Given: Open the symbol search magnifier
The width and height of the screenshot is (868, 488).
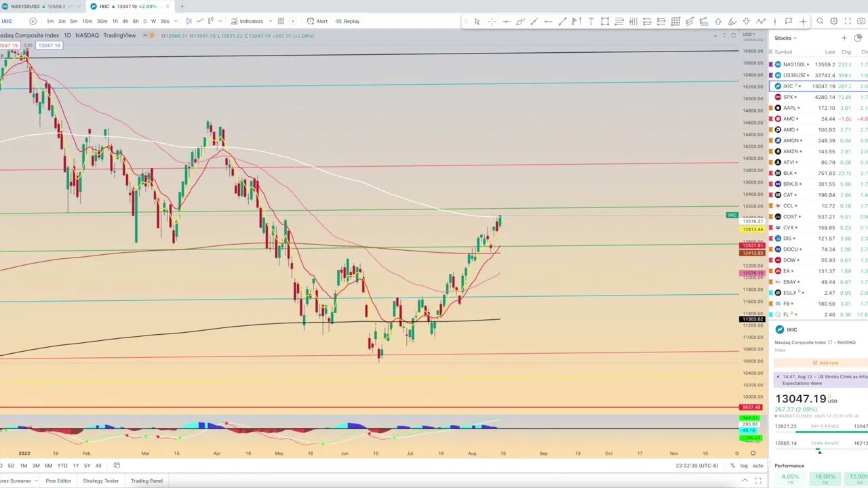Looking at the screenshot, I should point(820,21).
